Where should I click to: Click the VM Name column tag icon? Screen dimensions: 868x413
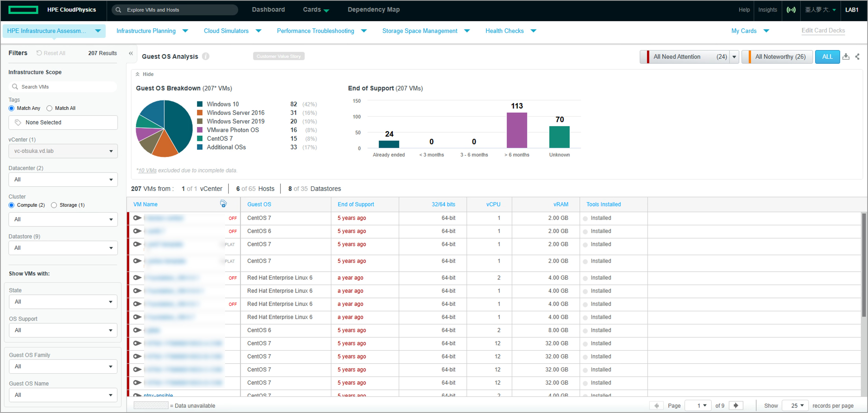pyautogui.click(x=223, y=204)
